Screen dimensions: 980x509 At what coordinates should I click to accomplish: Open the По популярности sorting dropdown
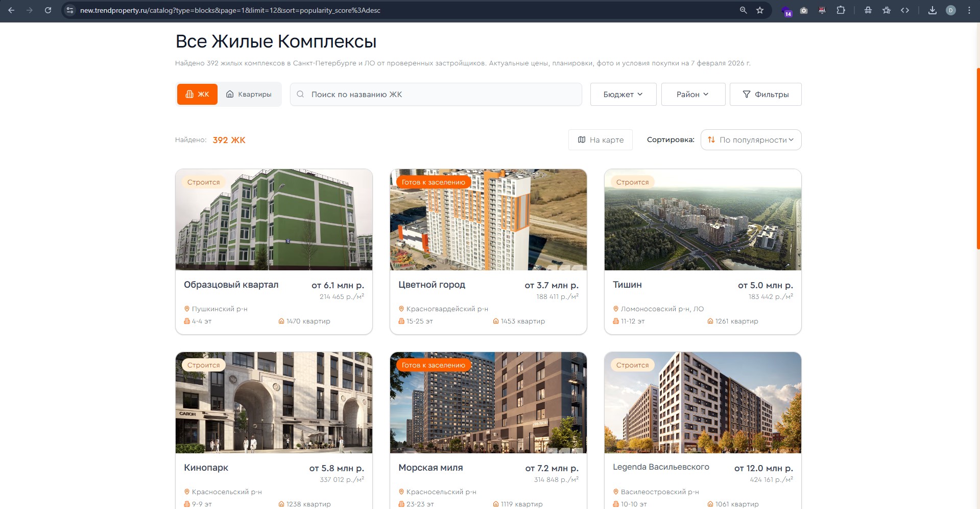[x=750, y=140]
